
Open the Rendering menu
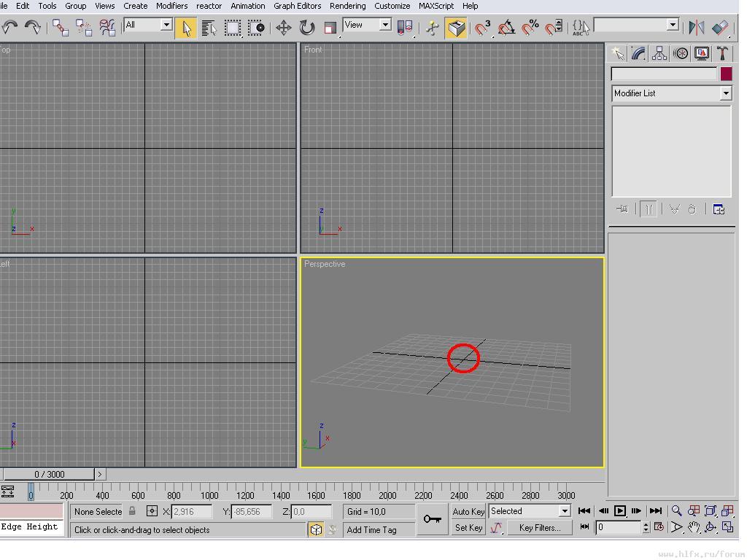coord(347,6)
